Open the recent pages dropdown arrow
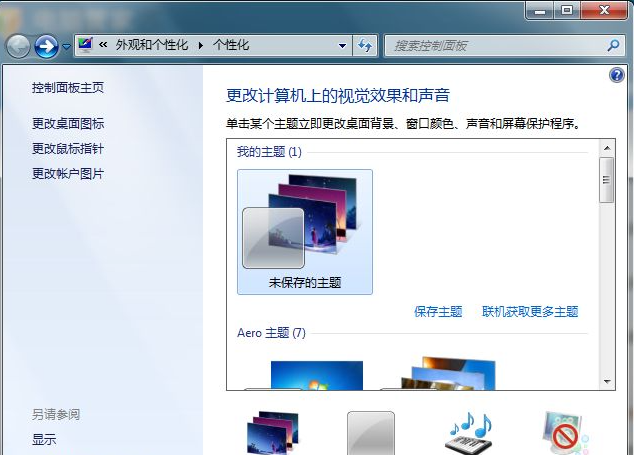This screenshot has width=634, height=455. tap(67, 46)
